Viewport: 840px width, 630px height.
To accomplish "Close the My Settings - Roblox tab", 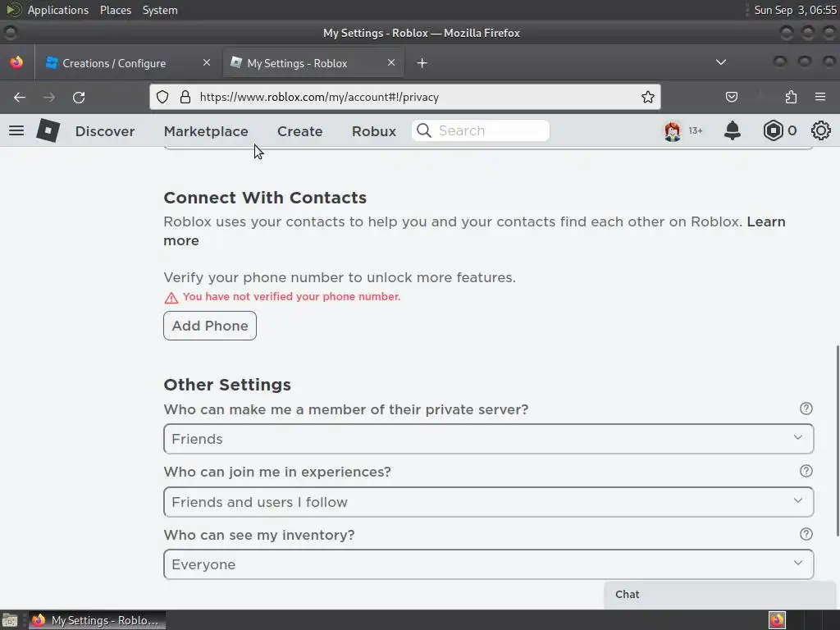I will click(391, 62).
